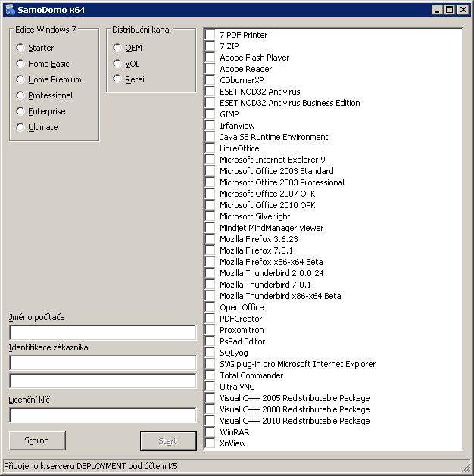Tick Microsoft Silverlight checkbox
This screenshot has height=476, width=474.
(210, 216)
